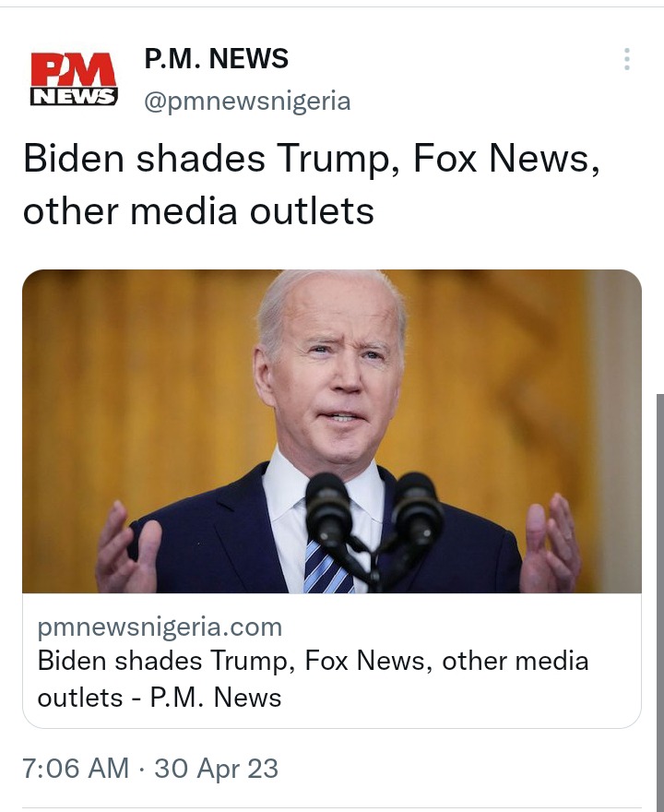Open the @pmnewsnigeria handle link
Viewport: 664px width, 812px height.
click(x=247, y=101)
